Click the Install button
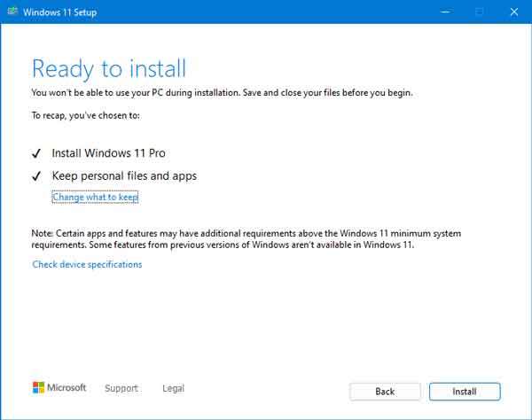Viewport: 532px width, 420px height. tap(465, 392)
